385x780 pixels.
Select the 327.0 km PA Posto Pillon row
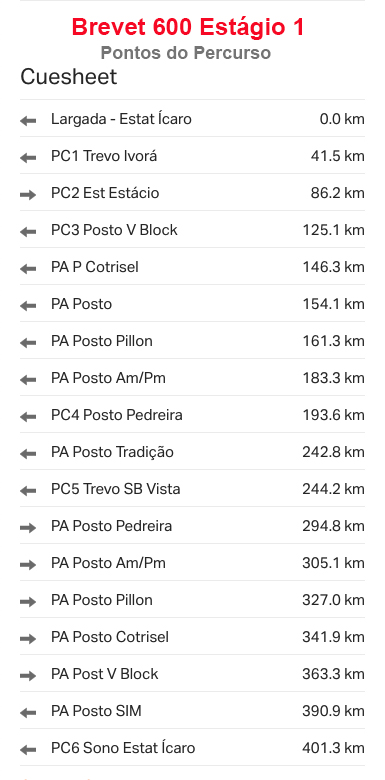pyautogui.click(x=192, y=600)
